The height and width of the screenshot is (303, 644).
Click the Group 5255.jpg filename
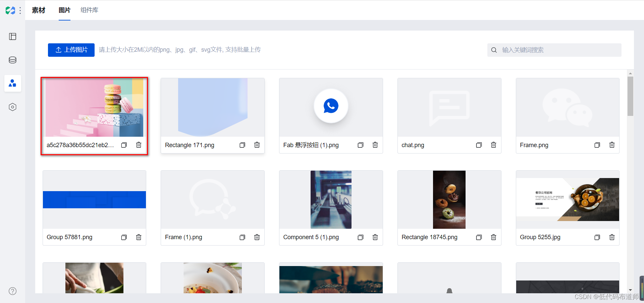tap(540, 237)
